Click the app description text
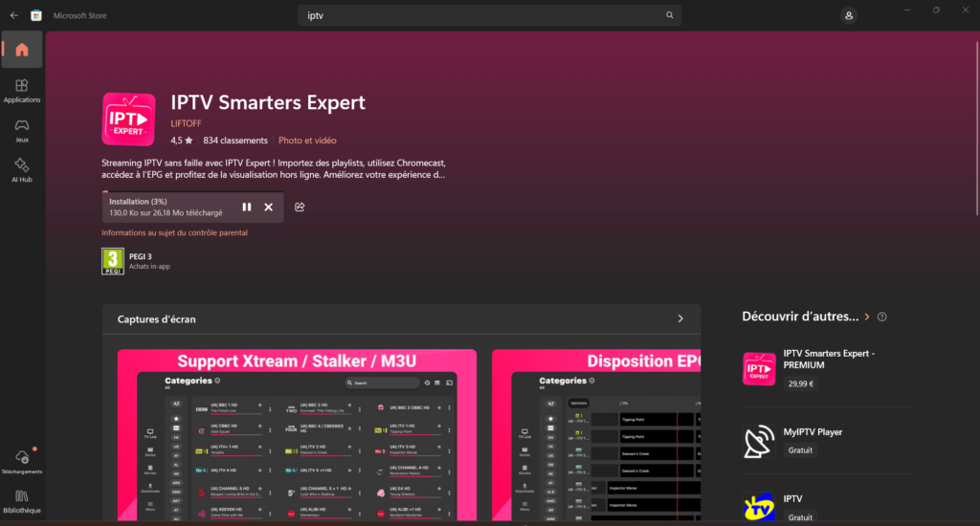Viewport: 980px width, 526px height. point(274,168)
